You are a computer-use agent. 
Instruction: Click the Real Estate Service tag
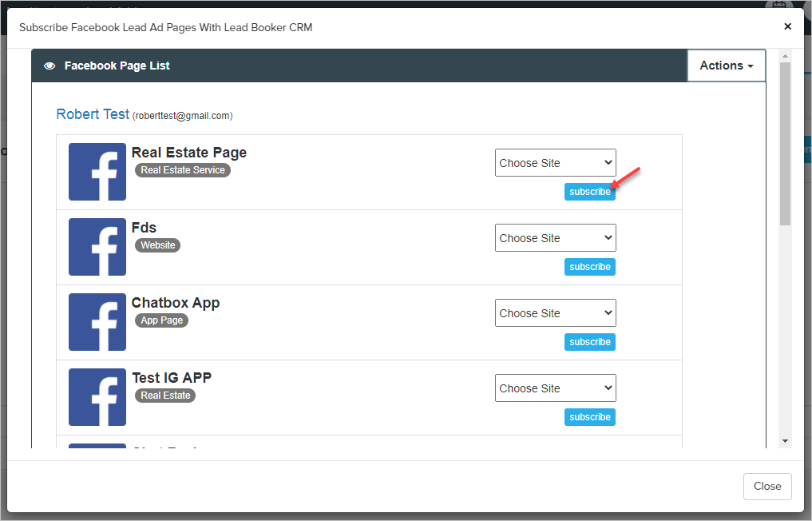pyautogui.click(x=183, y=170)
